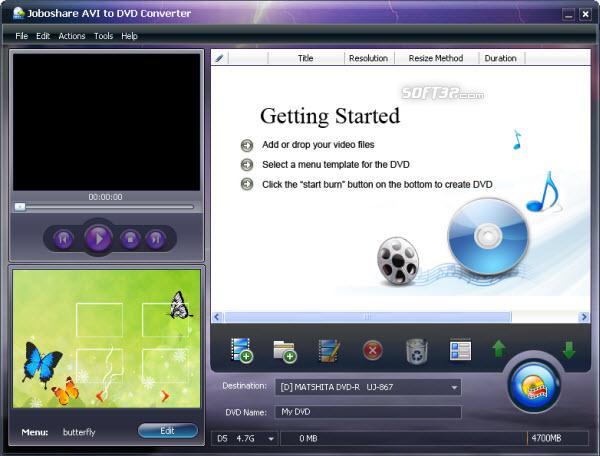600x456 pixels.
Task: Click the 'Select a menu template for the DVD' text
Action: click(336, 164)
